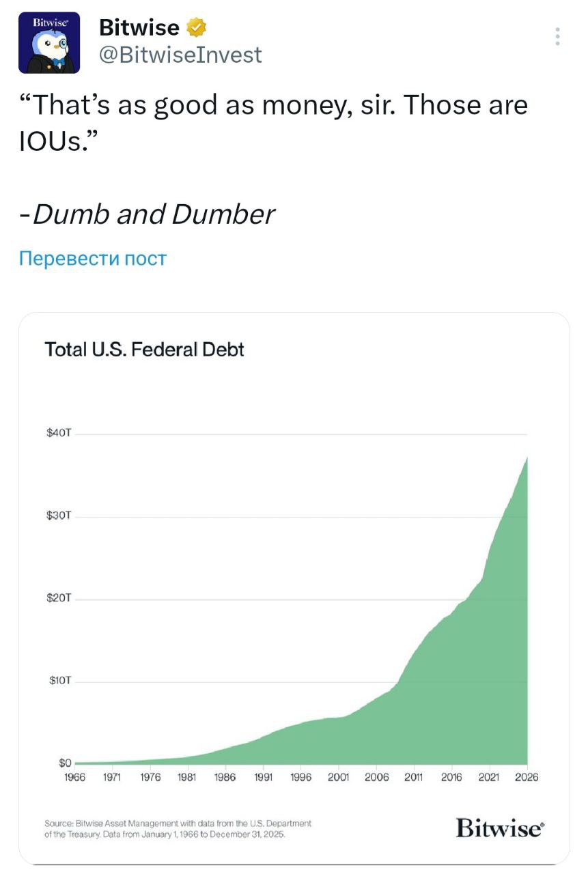The image size is (588, 874).
Task: Click the $0 axis label
Action: [x=64, y=763]
